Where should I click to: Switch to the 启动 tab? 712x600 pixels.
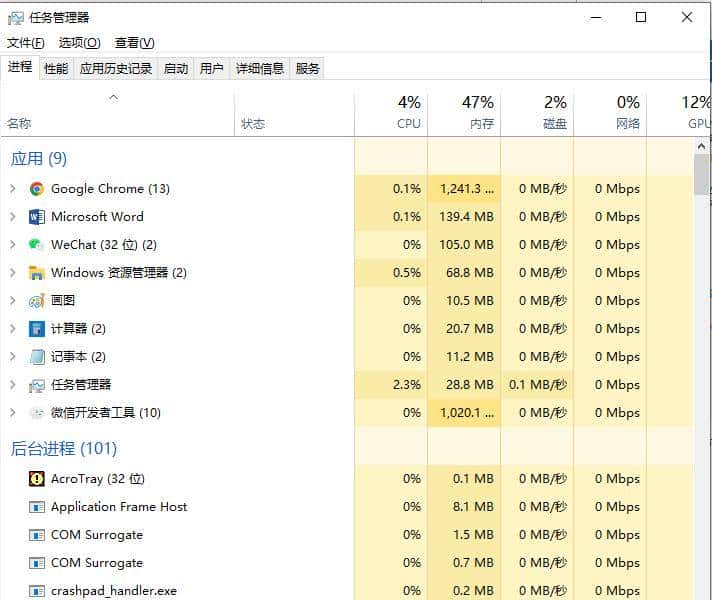pyautogui.click(x=176, y=69)
